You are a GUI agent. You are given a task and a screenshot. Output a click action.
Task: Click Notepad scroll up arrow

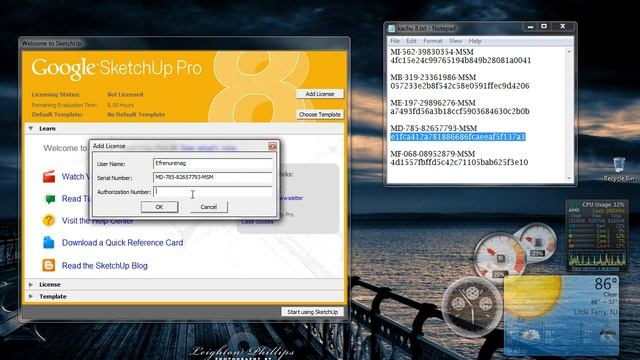(x=569, y=52)
